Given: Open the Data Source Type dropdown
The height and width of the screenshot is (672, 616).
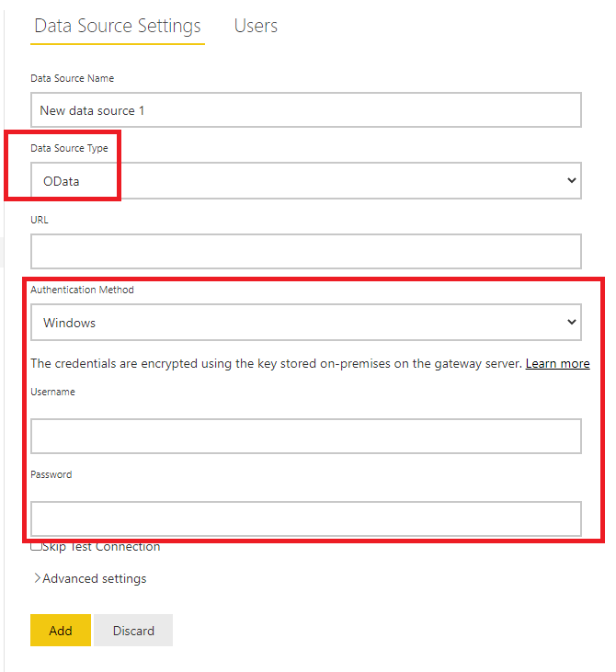Looking at the screenshot, I should click(305, 180).
